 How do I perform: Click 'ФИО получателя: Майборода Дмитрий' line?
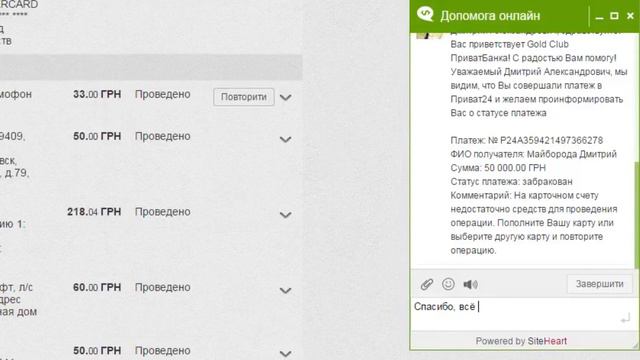(533, 154)
